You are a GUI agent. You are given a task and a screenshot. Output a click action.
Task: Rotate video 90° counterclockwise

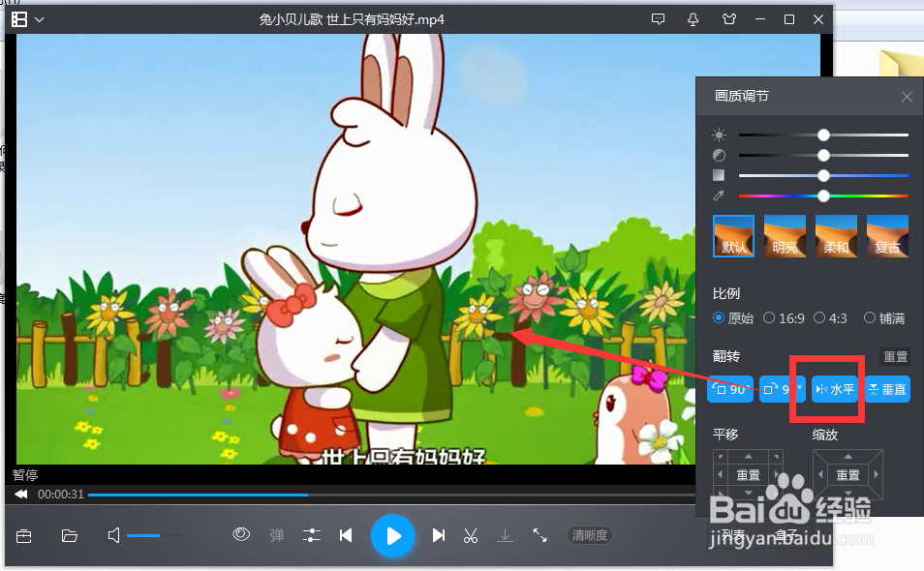coord(730,389)
